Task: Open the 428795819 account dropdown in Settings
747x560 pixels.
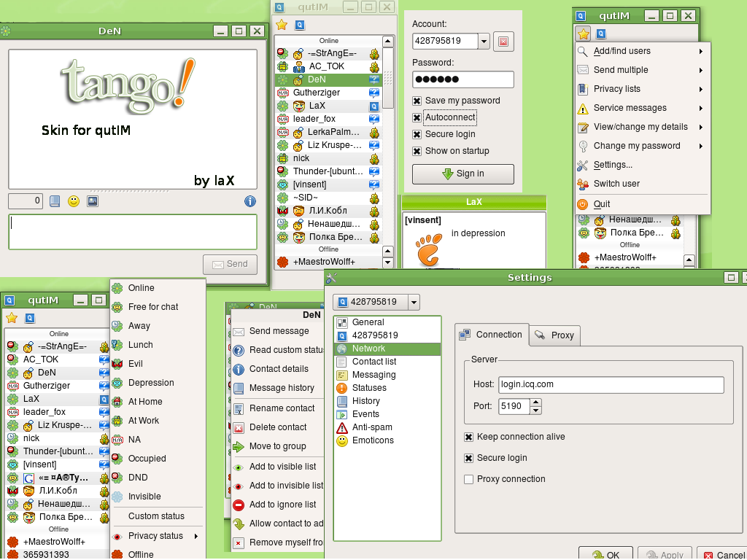Action: 414,302
